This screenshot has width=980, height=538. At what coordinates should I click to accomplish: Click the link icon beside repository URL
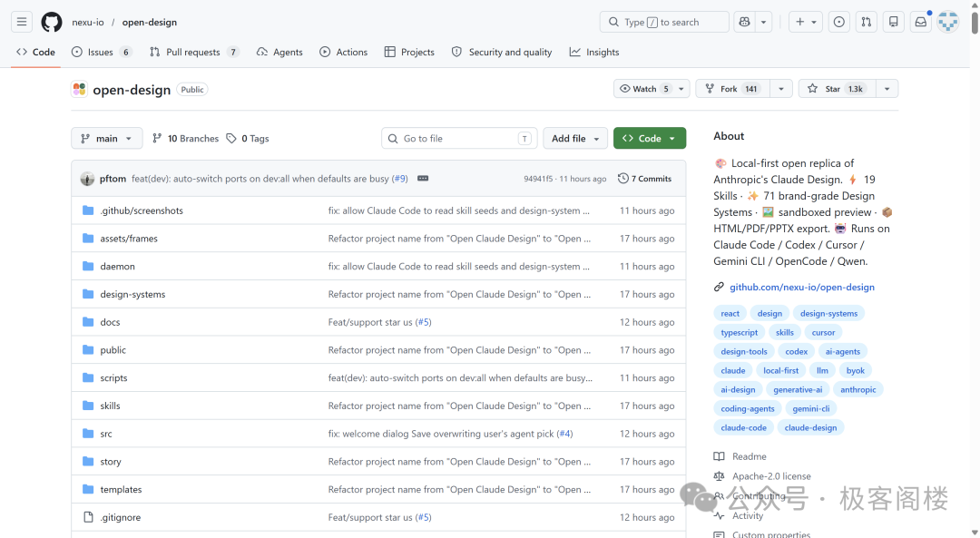(719, 287)
